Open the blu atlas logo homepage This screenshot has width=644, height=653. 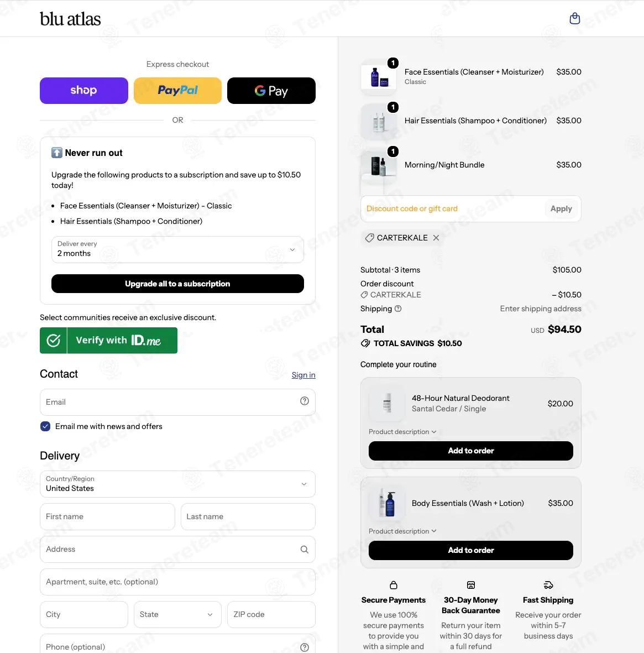pyautogui.click(x=70, y=19)
